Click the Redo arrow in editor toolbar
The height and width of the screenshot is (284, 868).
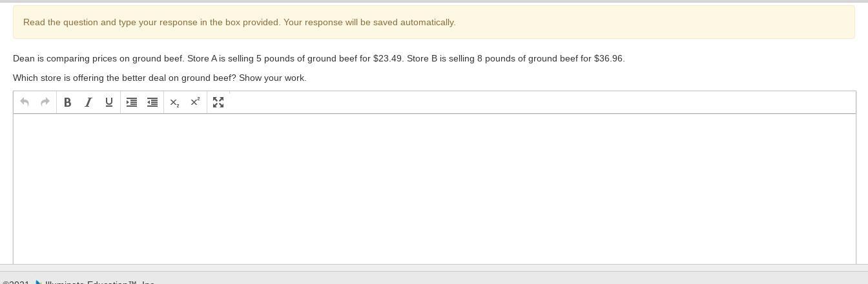point(45,102)
